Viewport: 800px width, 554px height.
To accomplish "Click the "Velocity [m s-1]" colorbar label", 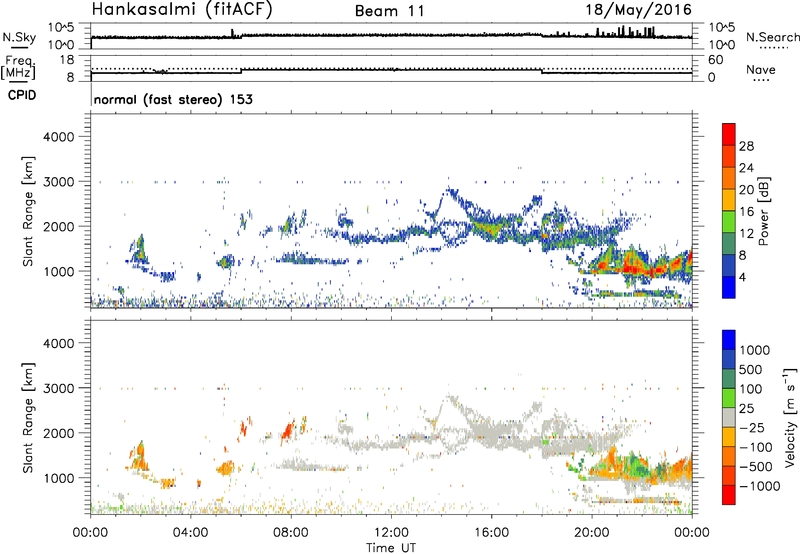I will 790,417.
